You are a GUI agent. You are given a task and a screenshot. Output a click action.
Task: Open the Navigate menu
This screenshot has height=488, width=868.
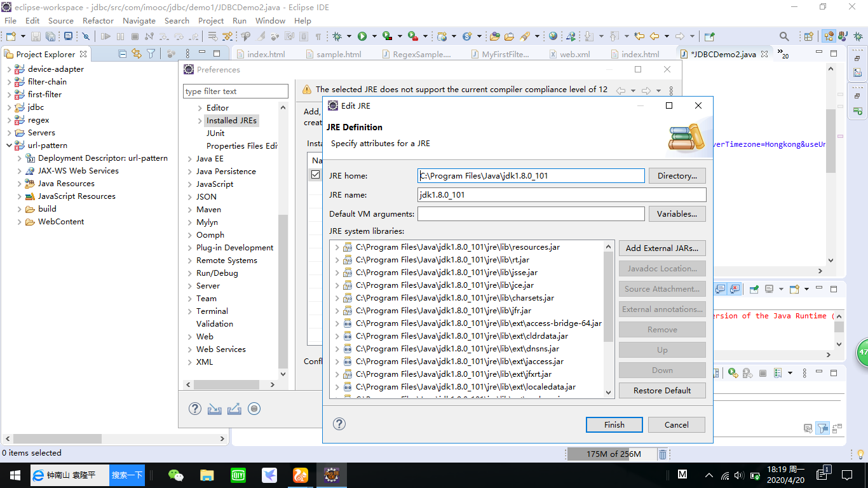(139, 20)
